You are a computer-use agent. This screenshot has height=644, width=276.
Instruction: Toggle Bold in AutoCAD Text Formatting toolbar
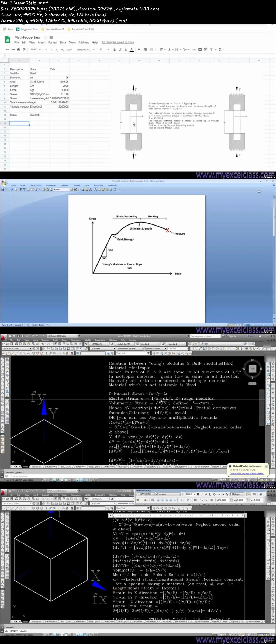[198, 494]
